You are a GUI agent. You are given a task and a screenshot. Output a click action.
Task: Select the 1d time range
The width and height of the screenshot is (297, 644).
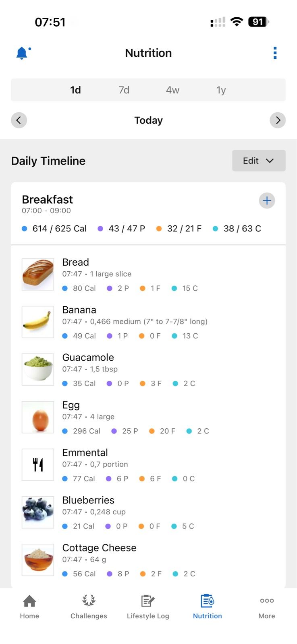(x=75, y=90)
